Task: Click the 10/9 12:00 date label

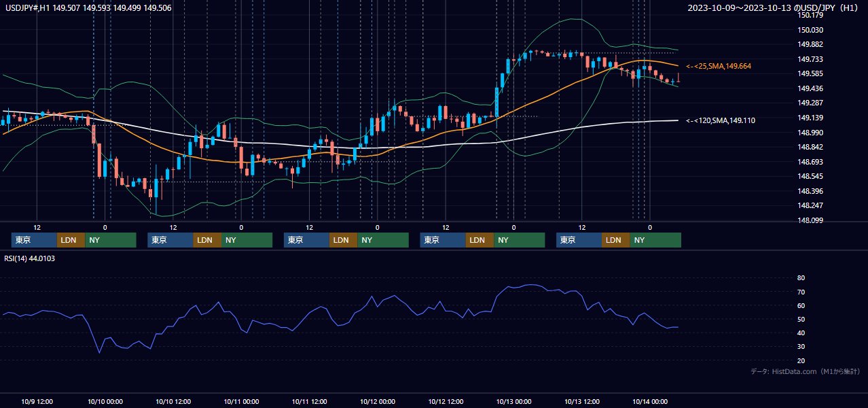Action: (x=37, y=401)
